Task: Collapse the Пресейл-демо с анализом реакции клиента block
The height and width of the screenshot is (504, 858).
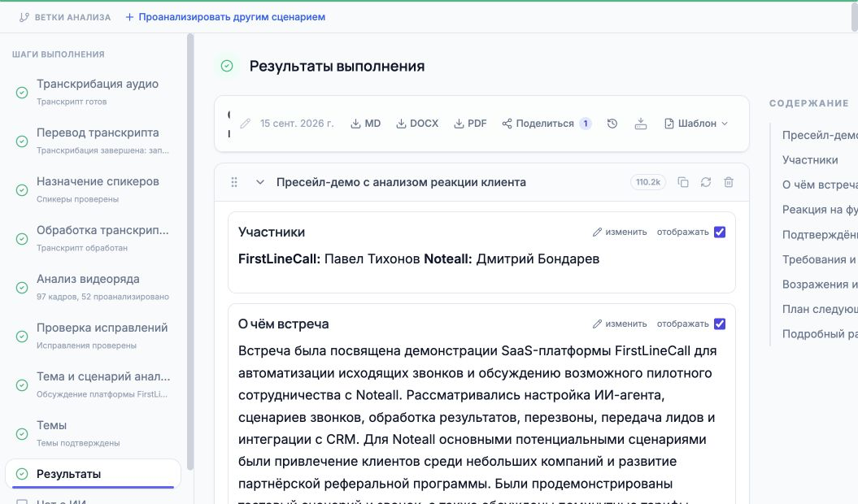Action: tap(260, 182)
